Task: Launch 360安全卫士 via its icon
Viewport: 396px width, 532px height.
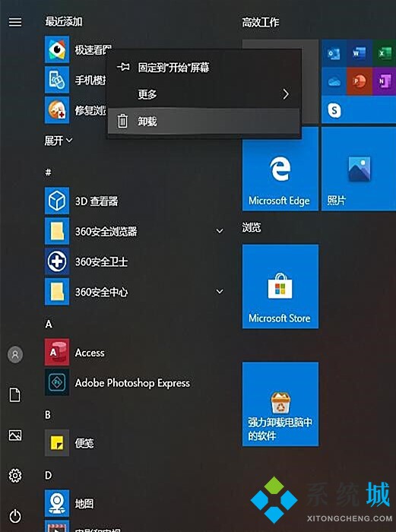Action: [57, 261]
